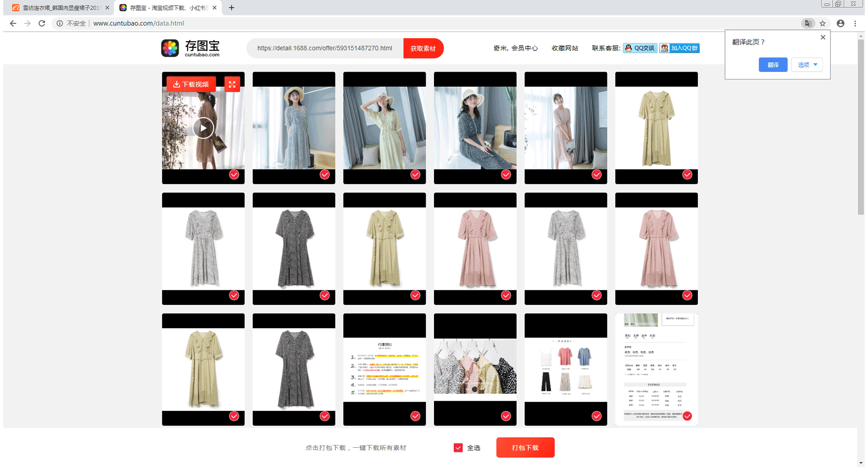Open the browser profile account icon
Viewport: 868px width, 467px height.
(x=840, y=23)
